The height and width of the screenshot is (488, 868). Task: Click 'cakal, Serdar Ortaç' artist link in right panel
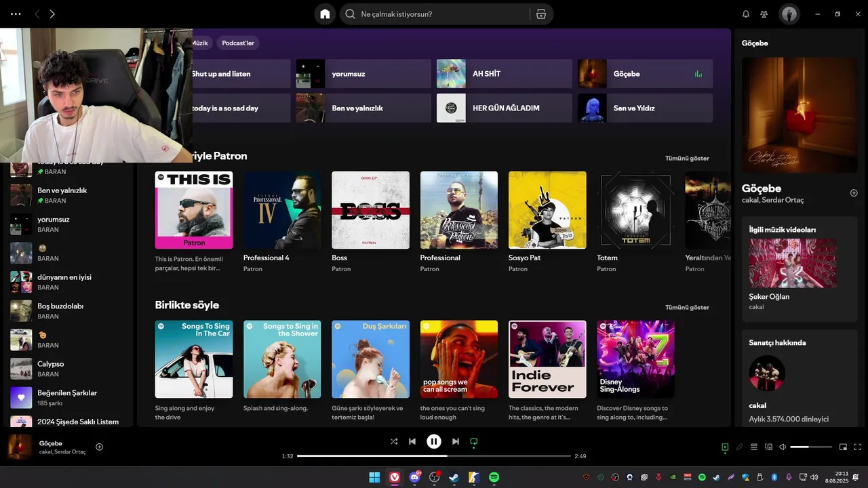[772, 201]
